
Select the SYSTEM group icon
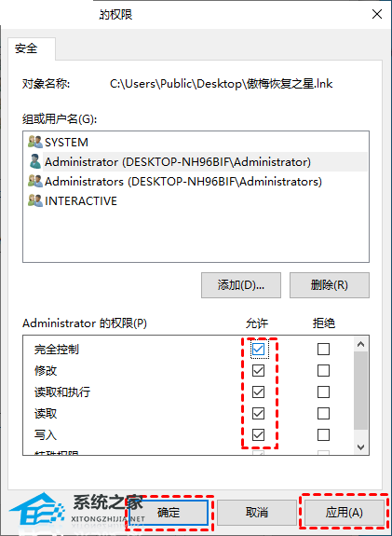[35, 142]
